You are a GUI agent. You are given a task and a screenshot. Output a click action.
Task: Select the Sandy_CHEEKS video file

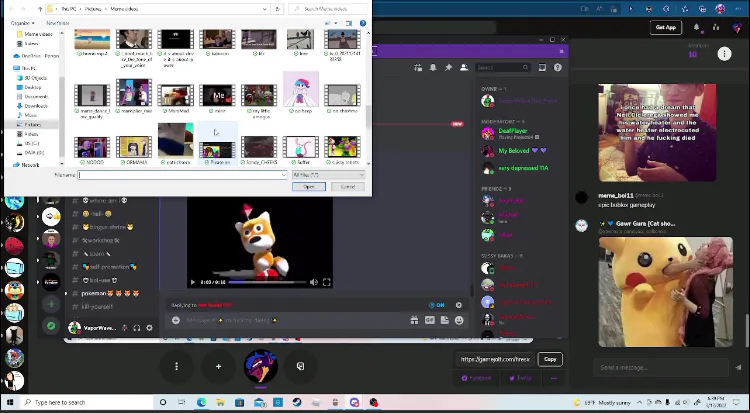[x=259, y=150]
